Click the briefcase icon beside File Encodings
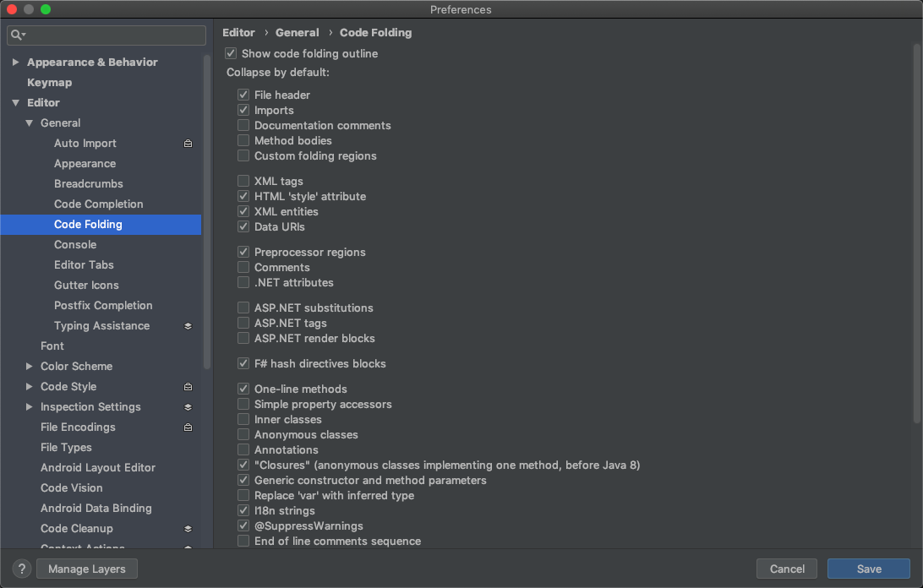This screenshot has width=923, height=588. point(188,427)
